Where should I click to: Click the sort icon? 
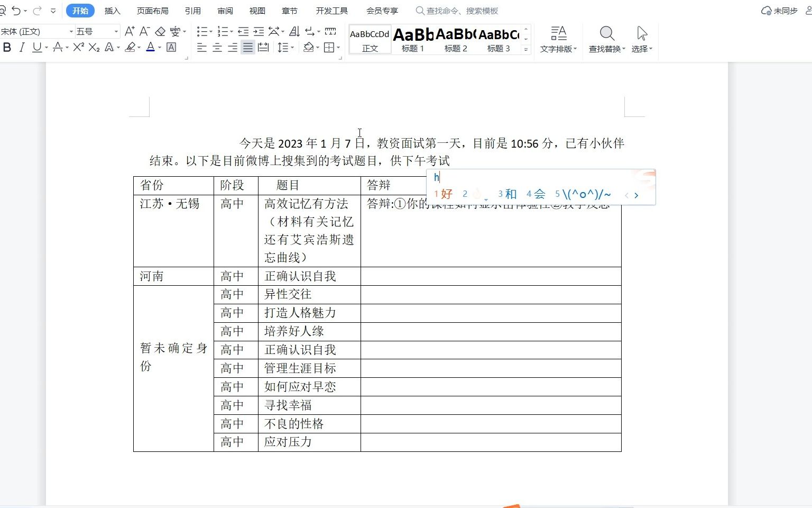click(x=294, y=32)
